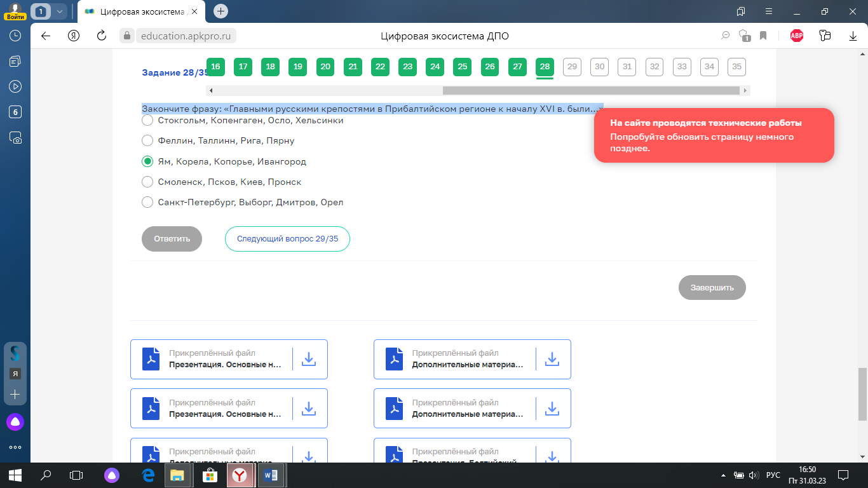
Task: Click the right arrow of question scrollbar
Action: coord(746,91)
